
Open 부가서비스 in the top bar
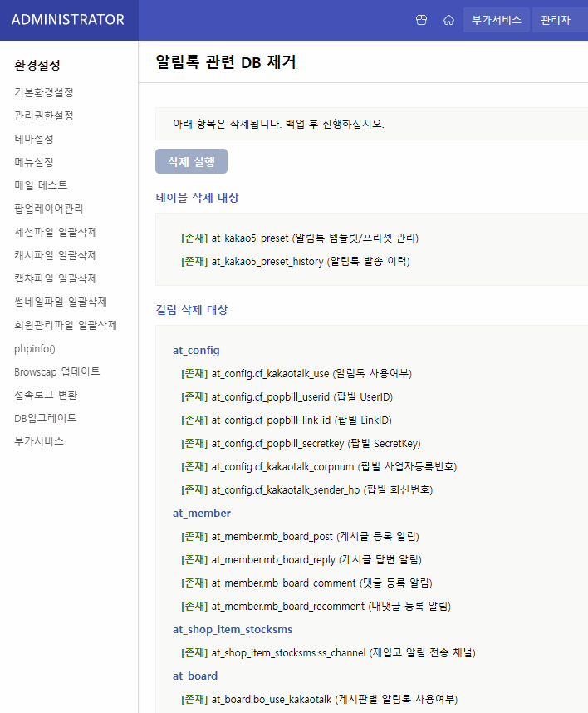[x=497, y=20]
